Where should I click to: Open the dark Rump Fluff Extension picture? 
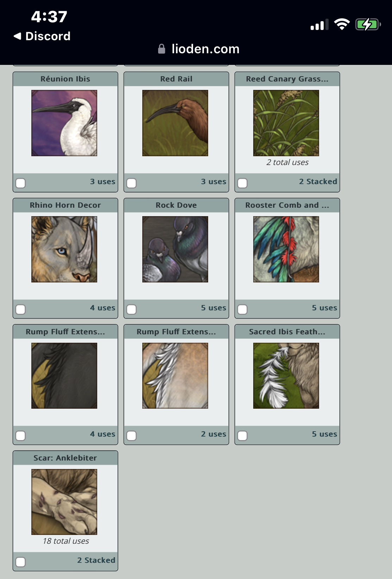[x=64, y=376]
